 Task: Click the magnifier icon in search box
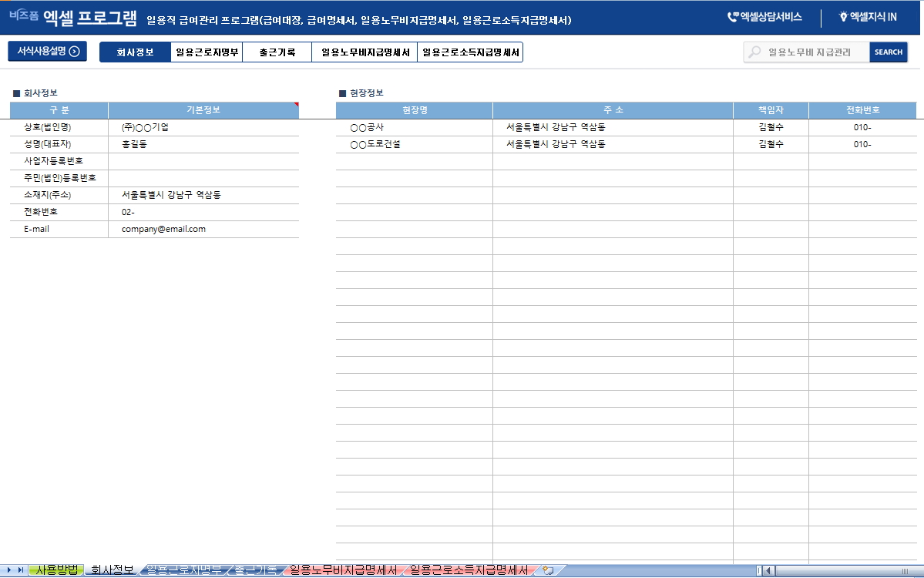(755, 52)
